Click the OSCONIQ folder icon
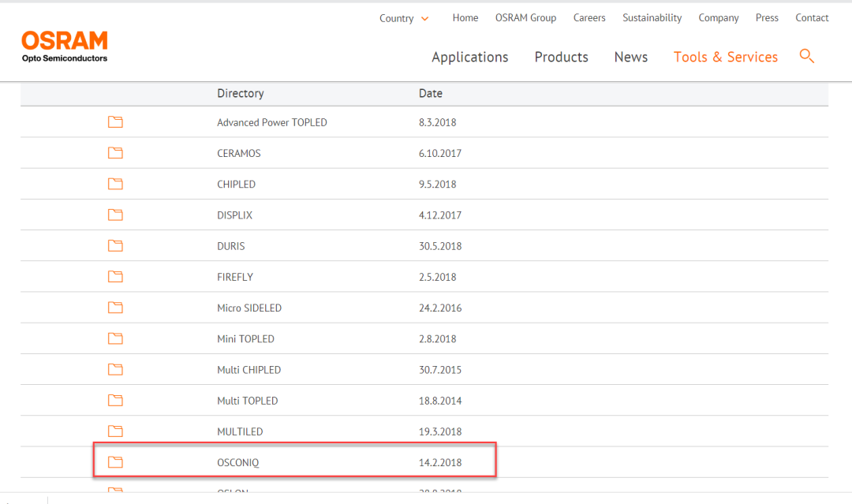852x504 pixels. click(115, 462)
